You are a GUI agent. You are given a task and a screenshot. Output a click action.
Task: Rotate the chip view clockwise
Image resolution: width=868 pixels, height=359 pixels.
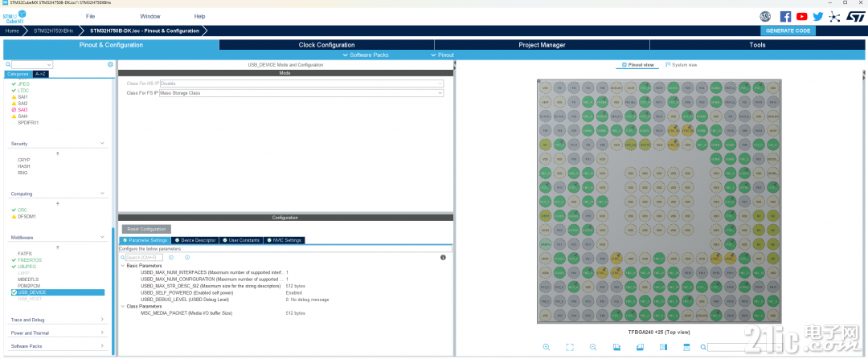click(616, 347)
